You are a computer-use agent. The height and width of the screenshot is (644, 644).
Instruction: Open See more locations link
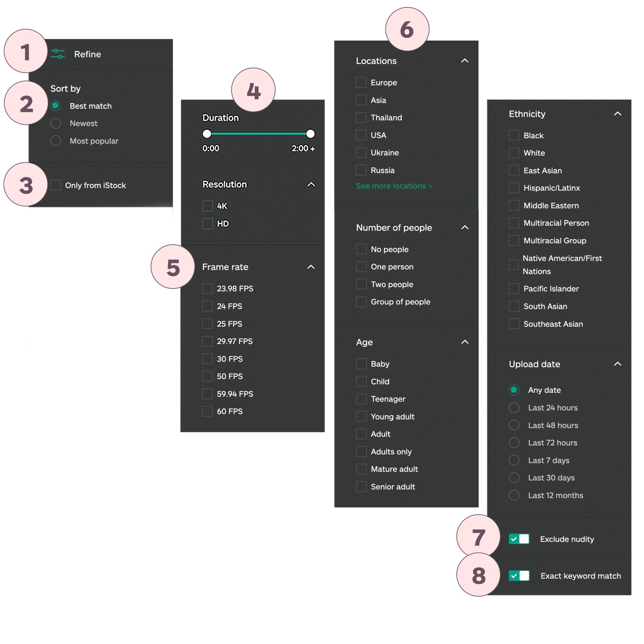pos(394,186)
